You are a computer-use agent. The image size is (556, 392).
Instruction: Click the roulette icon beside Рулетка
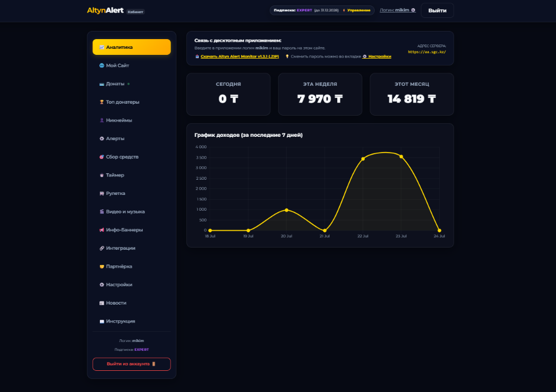tap(102, 193)
